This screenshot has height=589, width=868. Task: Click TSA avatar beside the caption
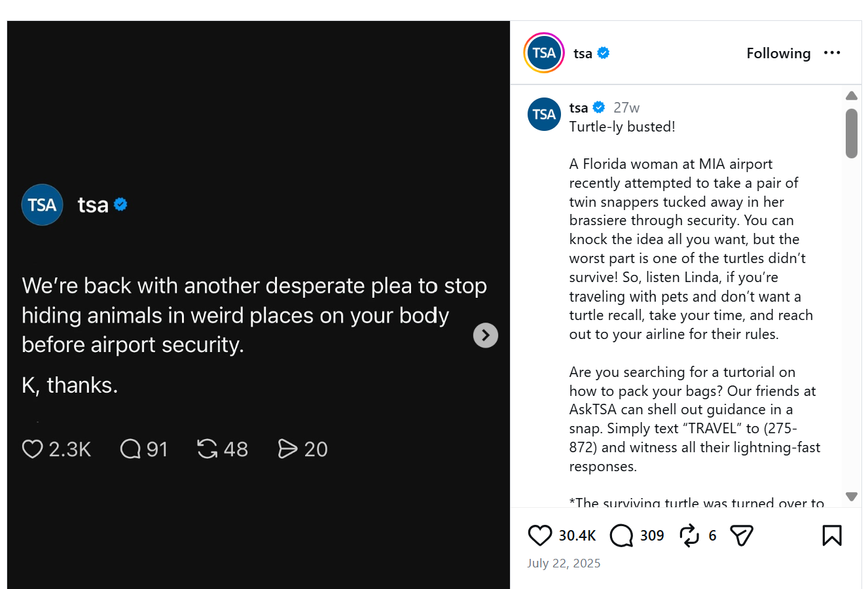pos(544,115)
